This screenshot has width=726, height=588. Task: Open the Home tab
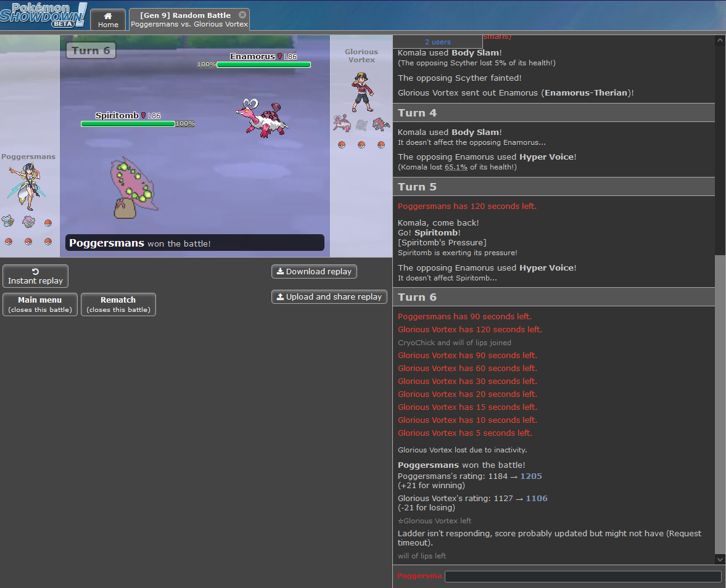click(x=108, y=20)
